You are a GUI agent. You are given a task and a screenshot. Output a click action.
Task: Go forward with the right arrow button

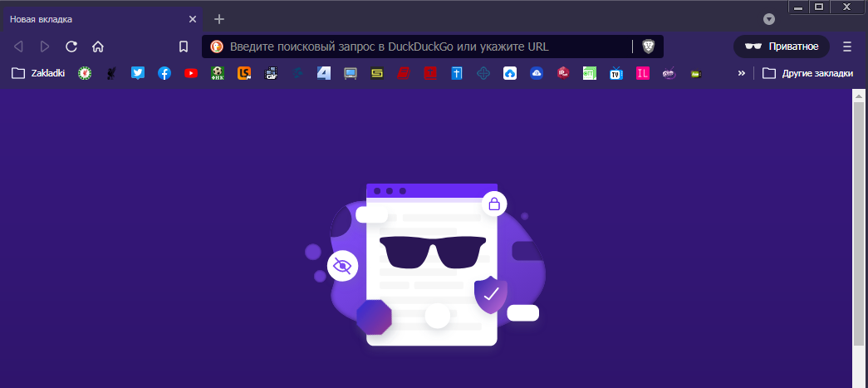click(x=45, y=47)
